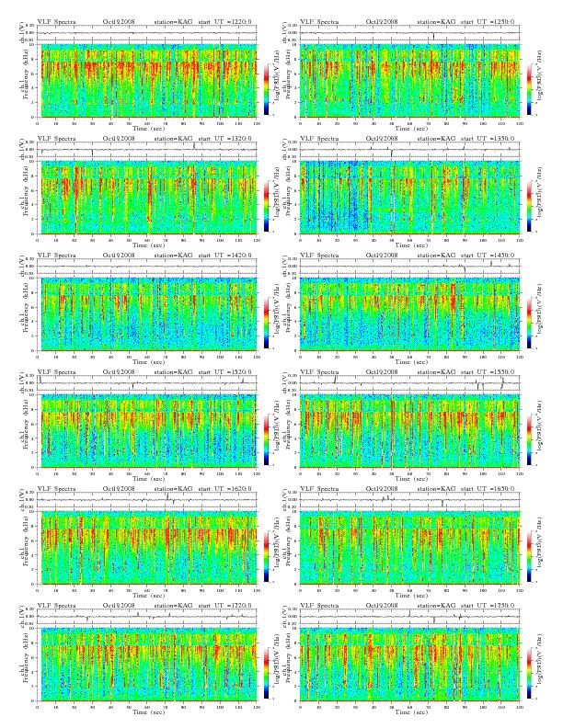Select the spectrogram starting UT 1750

pos(409,665)
